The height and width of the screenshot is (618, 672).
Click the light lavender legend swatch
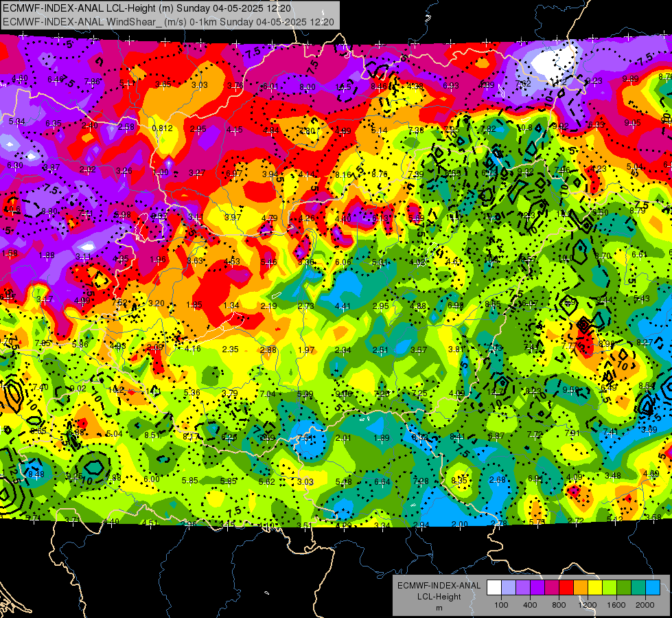point(509,588)
